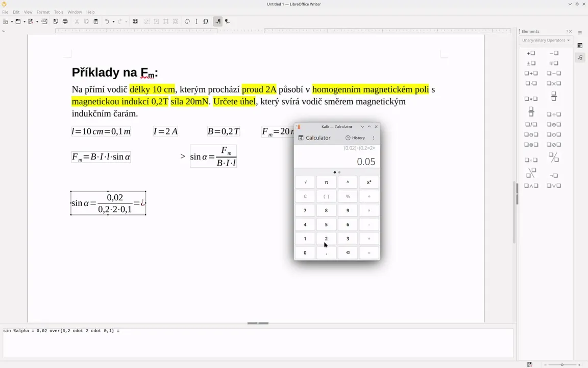
Task: Insert the logical OR element
Action: pyautogui.click(x=554, y=186)
